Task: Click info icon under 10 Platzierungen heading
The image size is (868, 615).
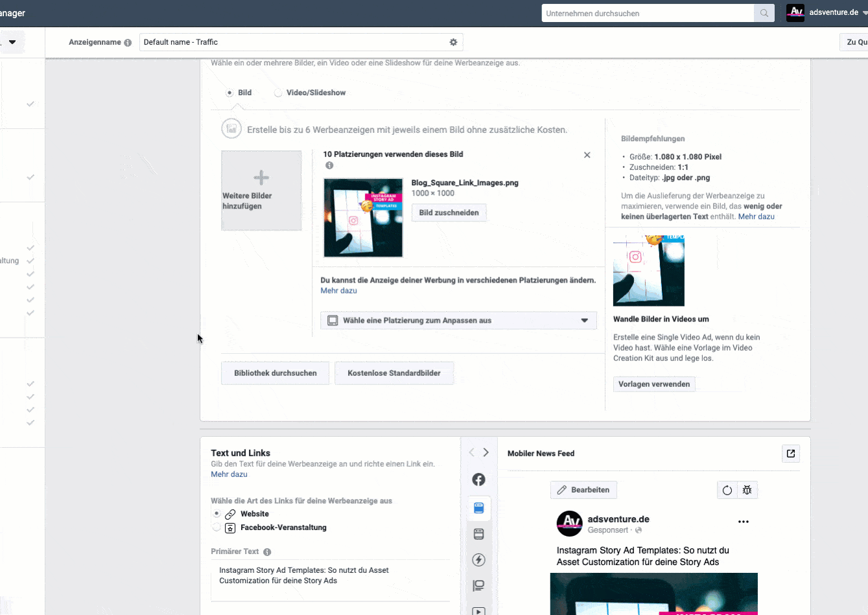Action: tap(329, 165)
